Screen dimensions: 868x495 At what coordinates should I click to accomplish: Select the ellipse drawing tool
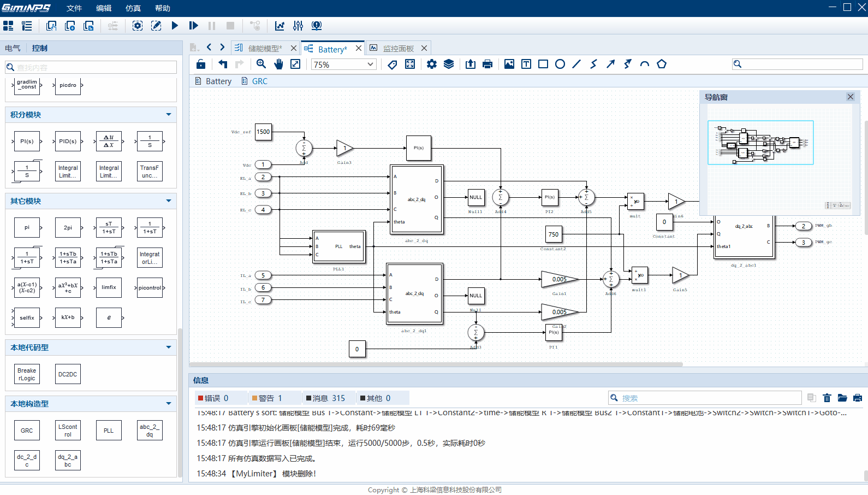point(560,64)
